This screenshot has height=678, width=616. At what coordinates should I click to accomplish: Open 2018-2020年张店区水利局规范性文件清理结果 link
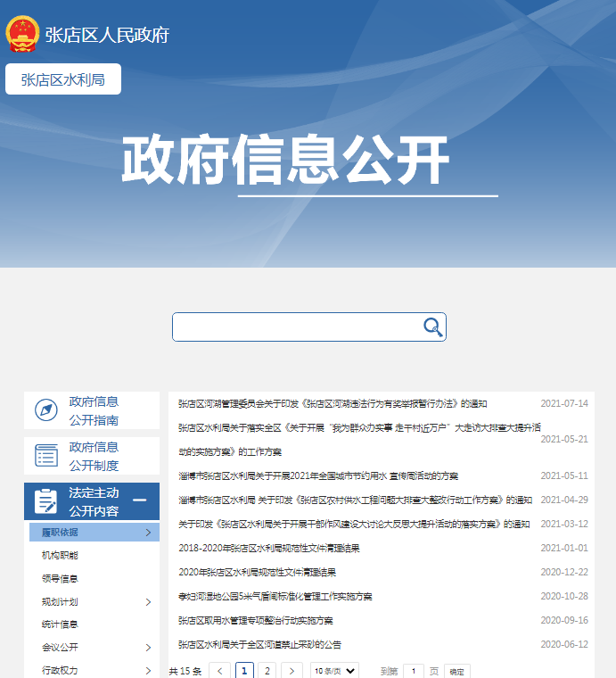[x=269, y=548]
